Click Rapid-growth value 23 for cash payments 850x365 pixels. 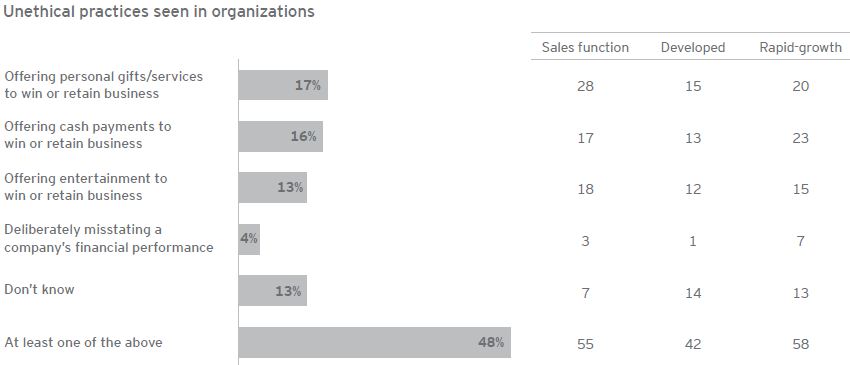pyautogui.click(x=800, y=138)
